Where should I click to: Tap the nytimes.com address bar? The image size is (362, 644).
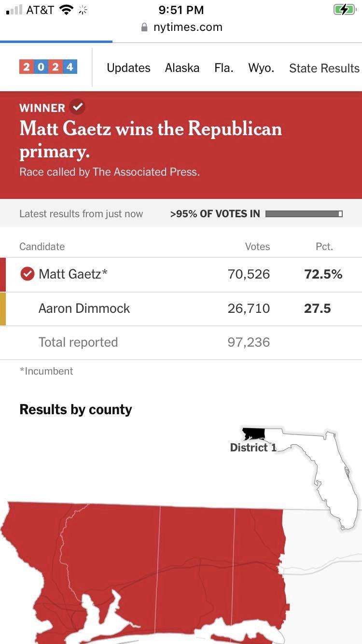coord(187,27)
